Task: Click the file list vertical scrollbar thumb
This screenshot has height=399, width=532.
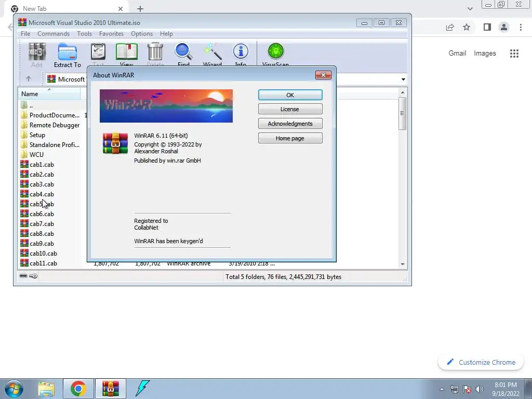Action: point(403,113)
